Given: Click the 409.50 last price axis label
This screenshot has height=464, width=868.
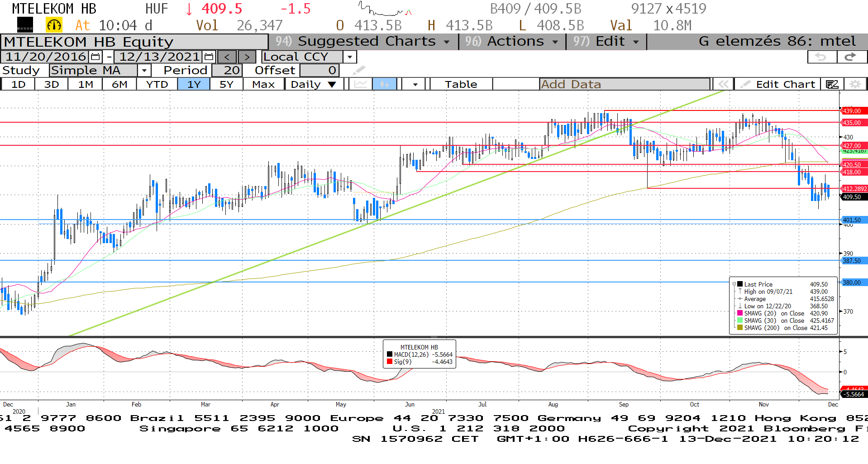Looking at the screenshot, I should 854,197.
